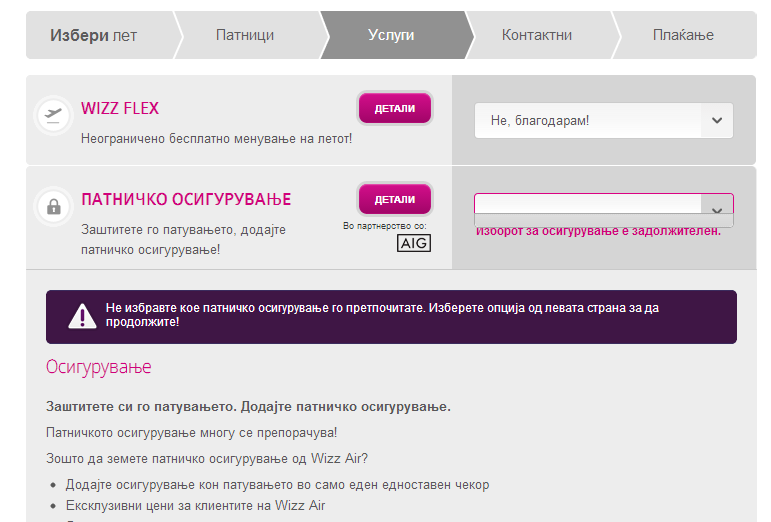Open ДЕТАЛИ for ПАТНИЧКО ОСИГУРУВАЊЕ
Viewport: 771px width, 522px height.
pyautogui.click(x=395, y=199)
